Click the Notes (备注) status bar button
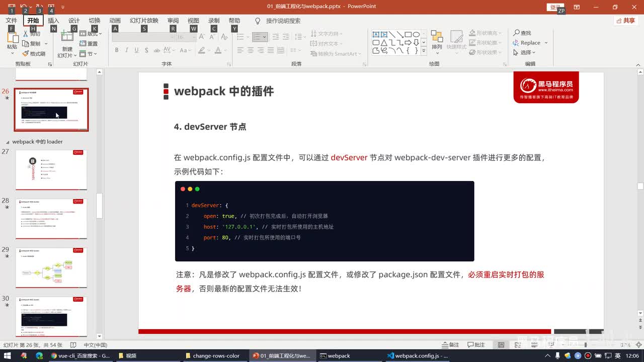 [450, 345]
